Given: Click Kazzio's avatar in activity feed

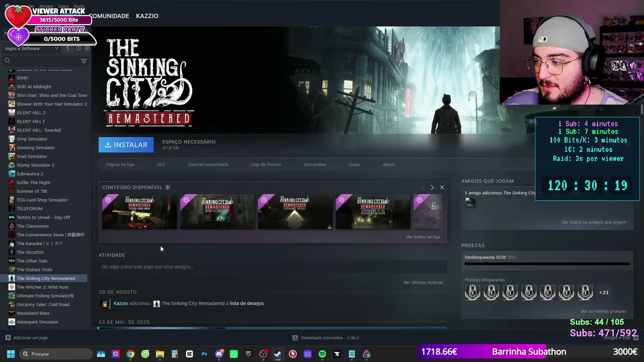Looking at the screenshot, I should click(x=105, y=304).
